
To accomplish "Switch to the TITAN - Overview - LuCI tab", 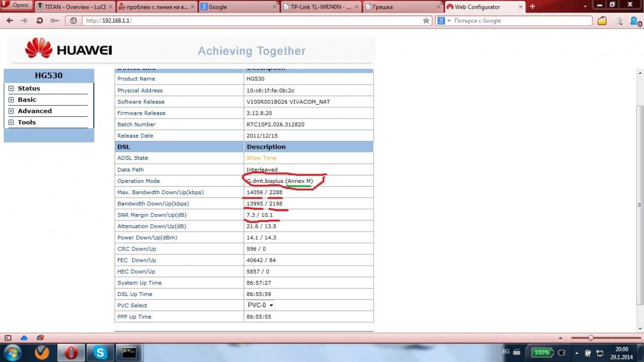I will tap(74, 7).
